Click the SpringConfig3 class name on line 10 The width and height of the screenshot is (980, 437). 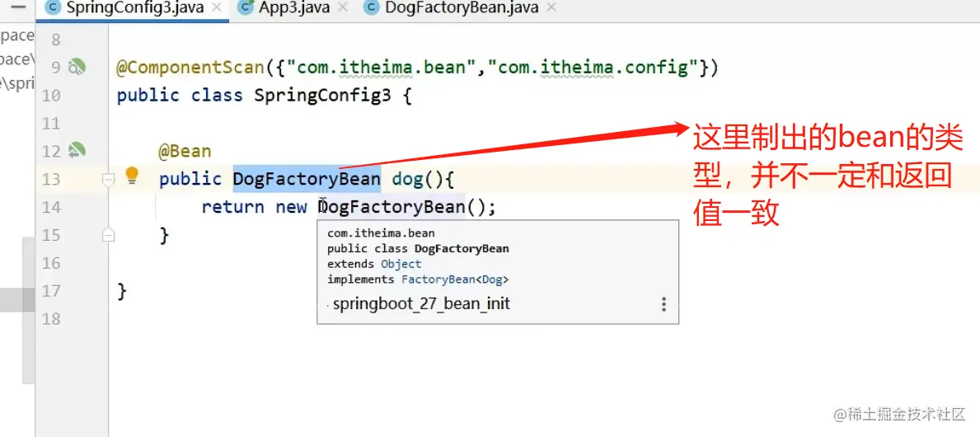pyautogui.click(x=322, y=96)
